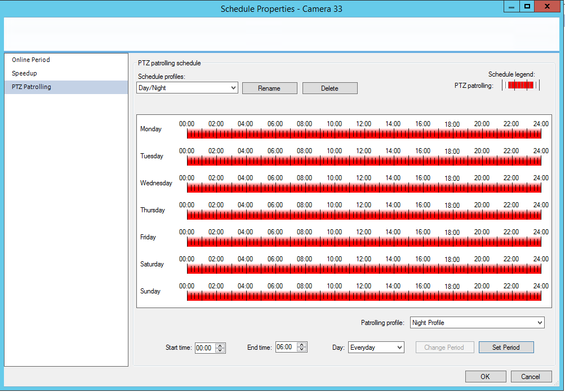Click the Delete button

(x=330, y=88)
